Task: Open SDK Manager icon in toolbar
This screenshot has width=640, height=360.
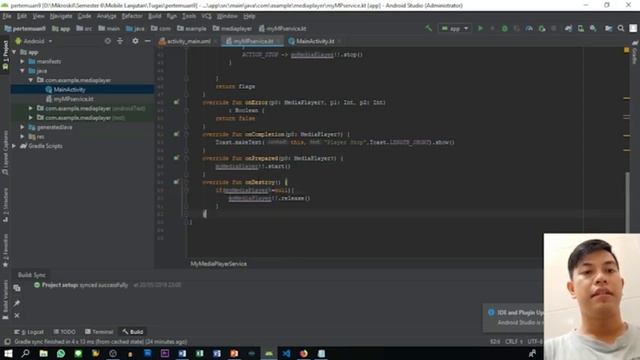Action: pyautogui.click(x=593, y=29)
